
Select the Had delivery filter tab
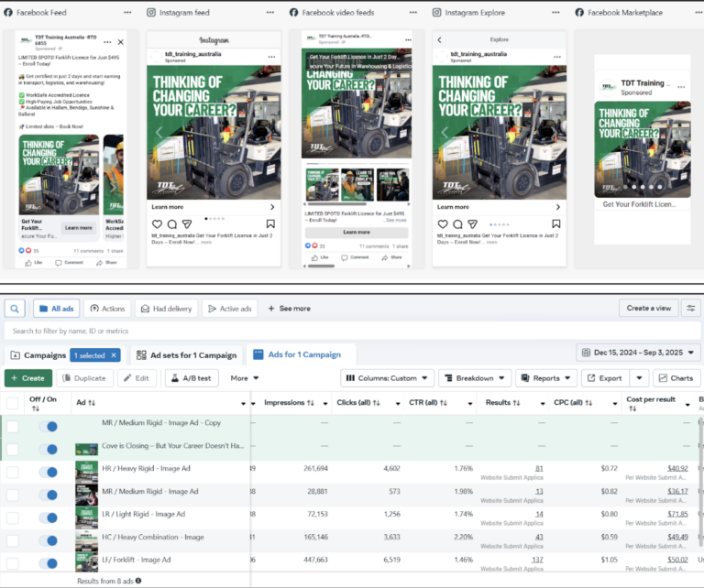pos(166,309)
